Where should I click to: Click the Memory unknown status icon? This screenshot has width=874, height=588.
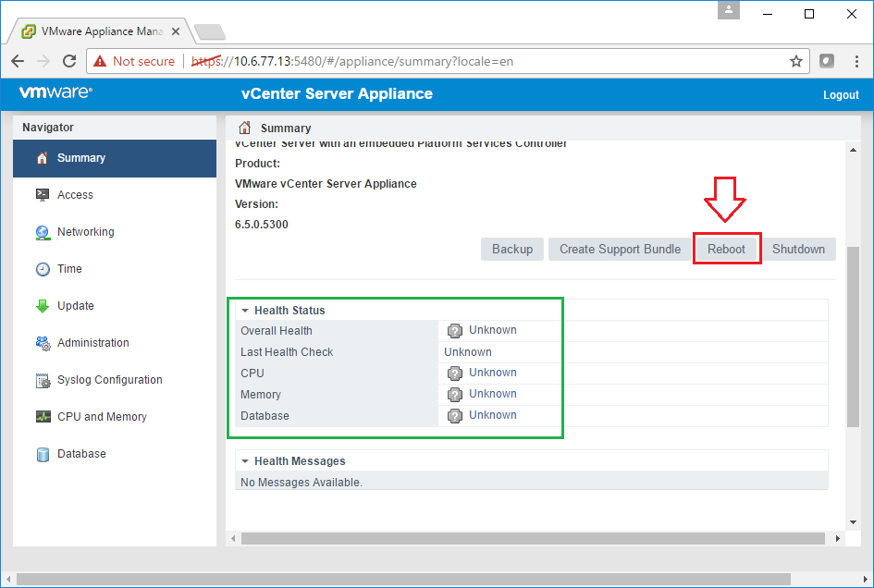point(455,395)
